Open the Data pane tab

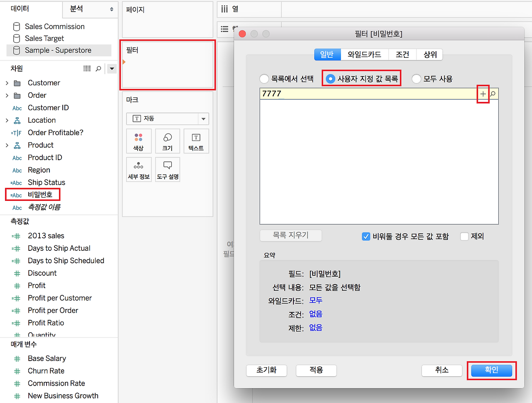(x=31, y=9)
